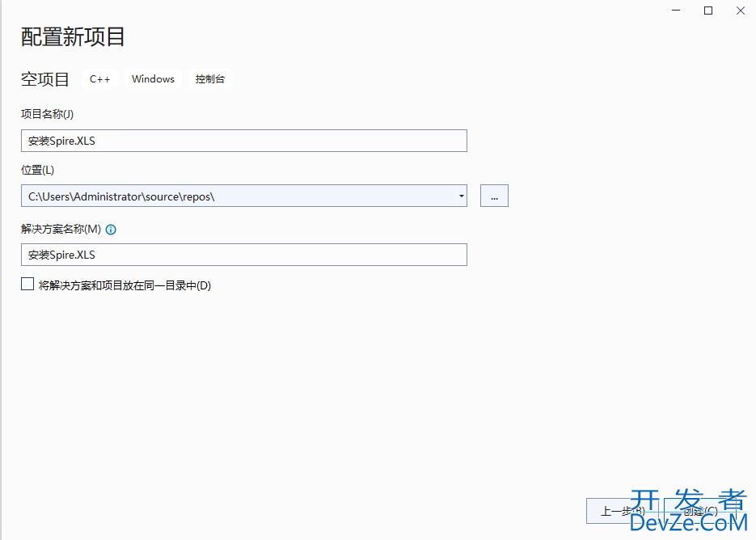Focus the 解决方案名称 text field
756x540 pixels.
244,255
